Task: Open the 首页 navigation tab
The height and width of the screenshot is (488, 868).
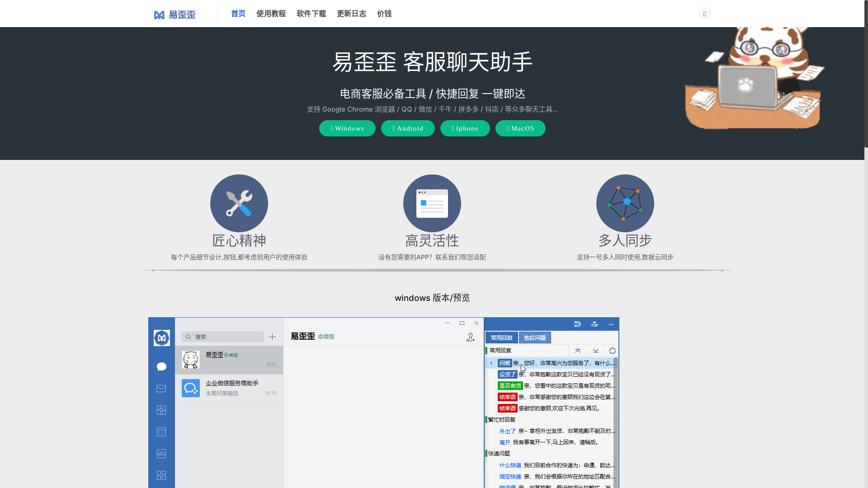Action: tap(238, 14)
